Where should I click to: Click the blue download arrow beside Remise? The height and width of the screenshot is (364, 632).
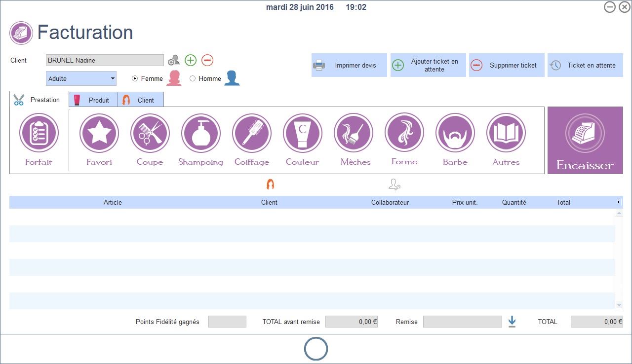tap(512, 322)
